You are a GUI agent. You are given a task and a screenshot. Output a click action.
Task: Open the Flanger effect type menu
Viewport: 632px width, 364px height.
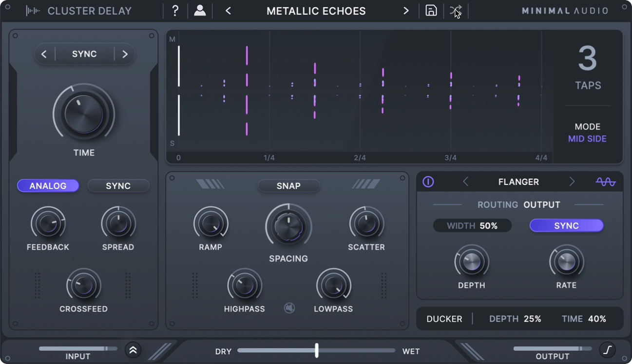coord(518,182)
